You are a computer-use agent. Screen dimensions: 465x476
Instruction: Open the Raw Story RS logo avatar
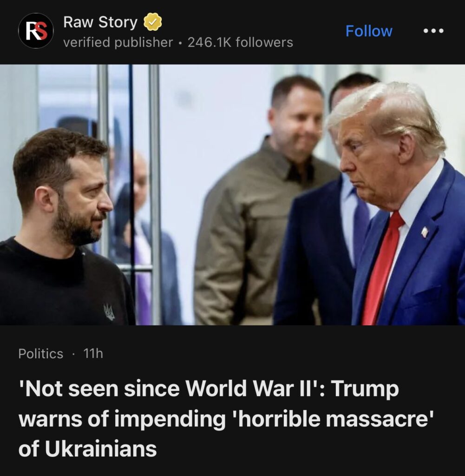36,31
